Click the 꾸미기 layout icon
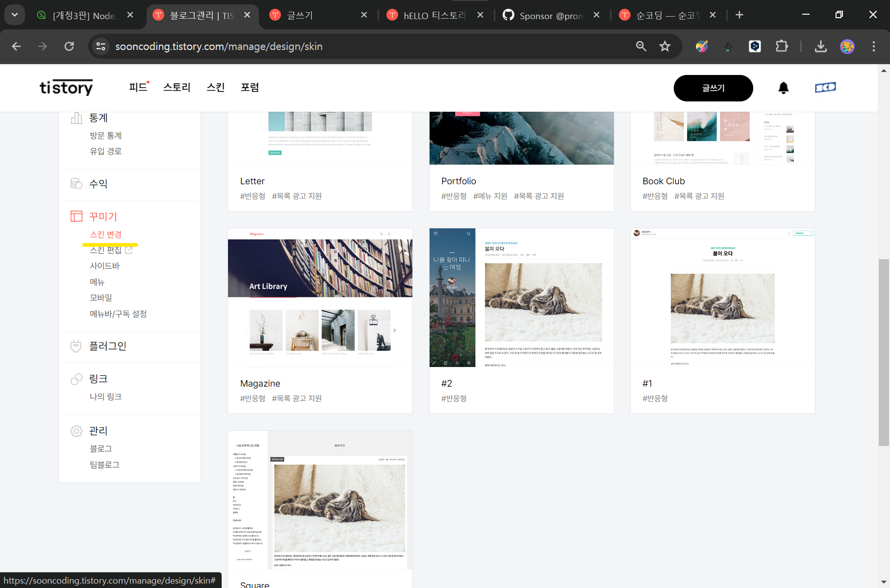890x588 pixels. click(x=76, y=216)
